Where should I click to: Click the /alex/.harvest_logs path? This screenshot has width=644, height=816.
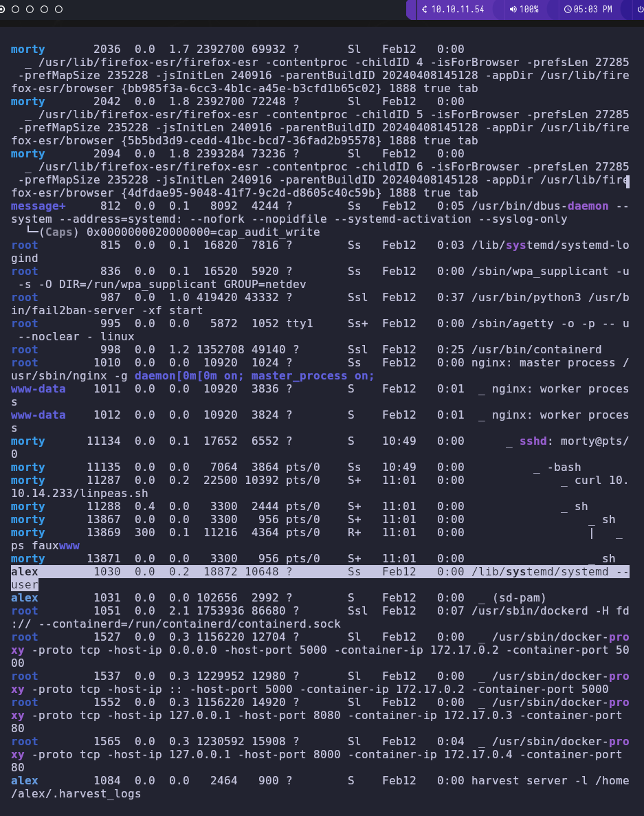tap(76, 793)
